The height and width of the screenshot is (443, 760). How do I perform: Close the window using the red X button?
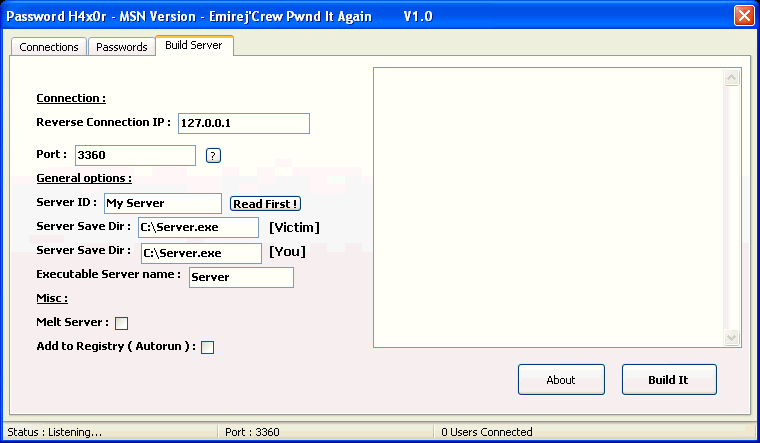coord(743,16)
